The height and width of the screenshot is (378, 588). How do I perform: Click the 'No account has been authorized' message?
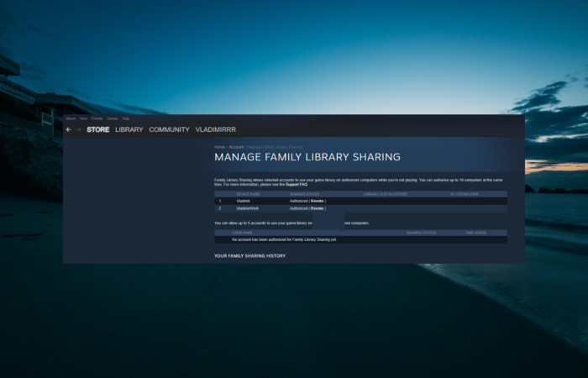click(284, 239)
